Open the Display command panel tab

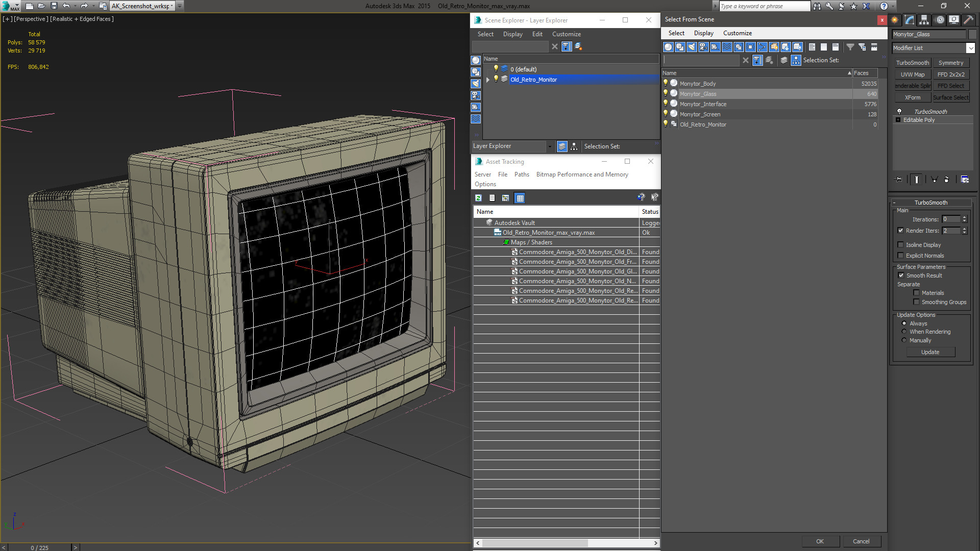click(953, 20)
